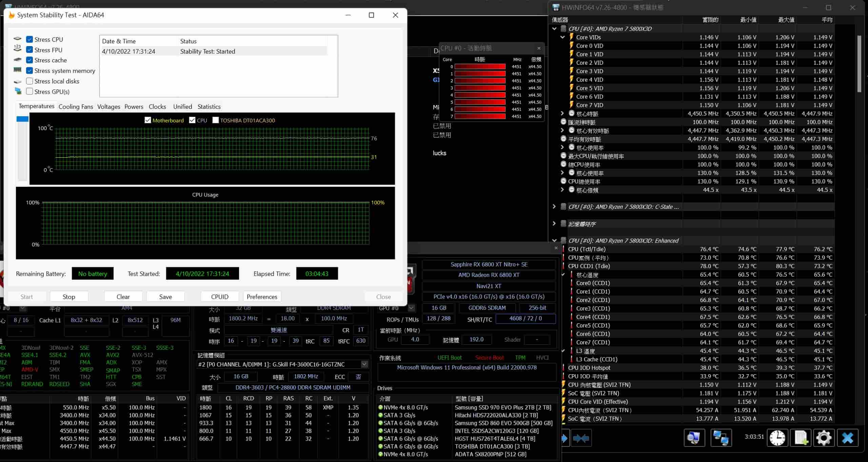The image size is (868, 462).
Task: Open the Unified tab
Action: [x=182, y=106]
